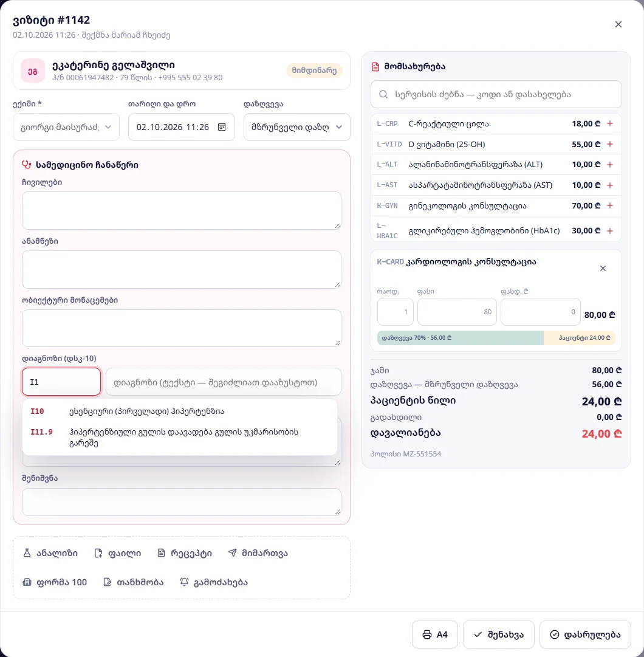Open ფორმა 100 document
This screenshot has height=657, width=644.
tap(55, 582)
